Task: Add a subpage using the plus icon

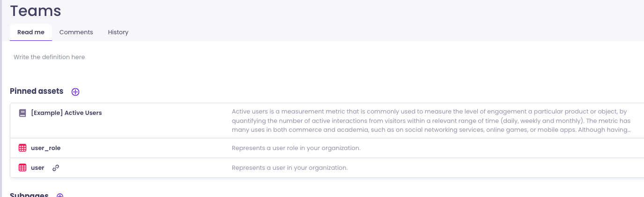Action: pos(60,195)
